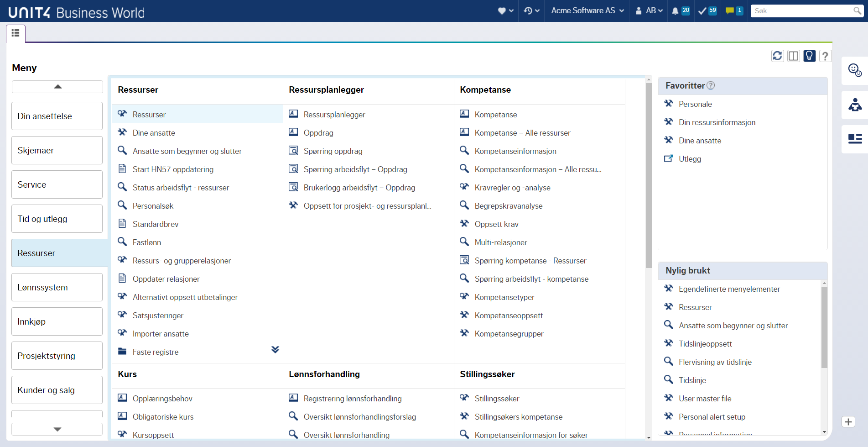868x447 pixels.
Task: Open the smiley feedback side icon
Action: (855, 70)
